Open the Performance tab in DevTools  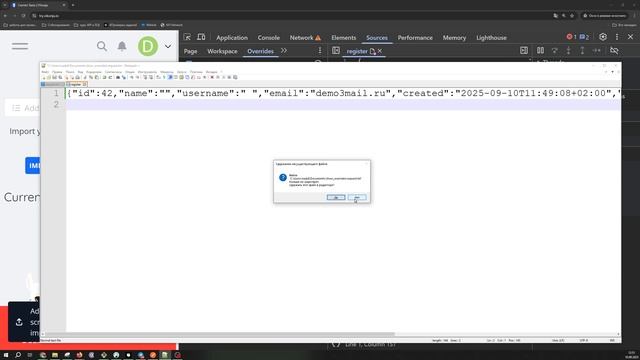pyautogui.click(x=415, y=38)
